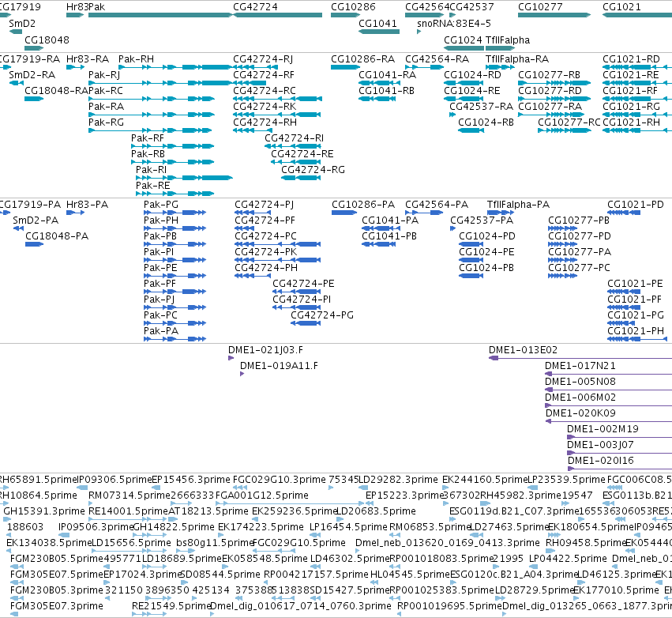
Task: Click protein TfIIFalpha-PA
Action: [x=518, y=205]
